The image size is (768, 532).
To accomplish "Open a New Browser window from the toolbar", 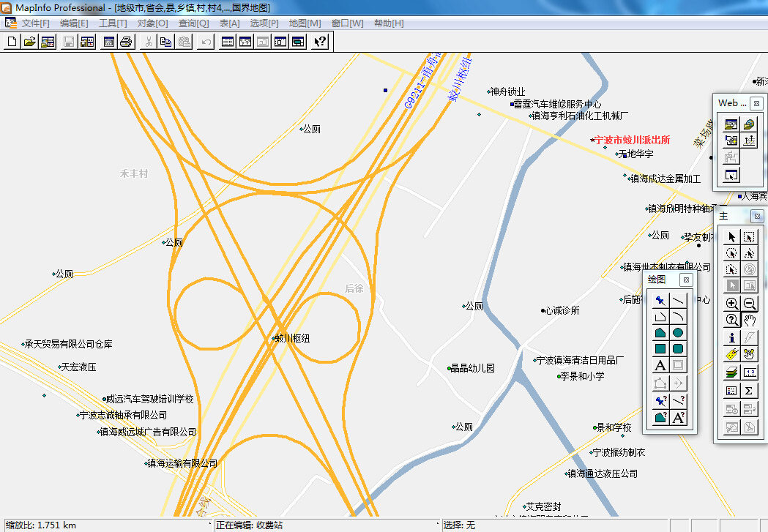I will (x=228, y=42).
